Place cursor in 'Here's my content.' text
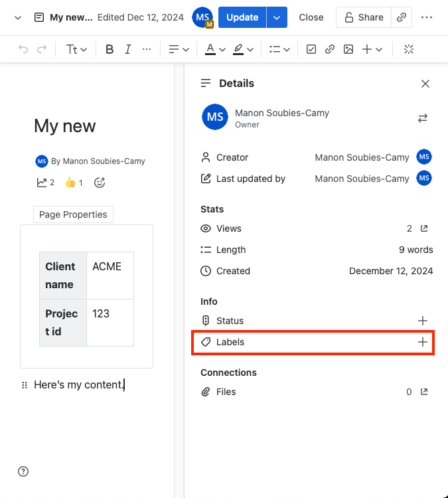This screenshot has height=498, width=448. click(x=78, y=384)
